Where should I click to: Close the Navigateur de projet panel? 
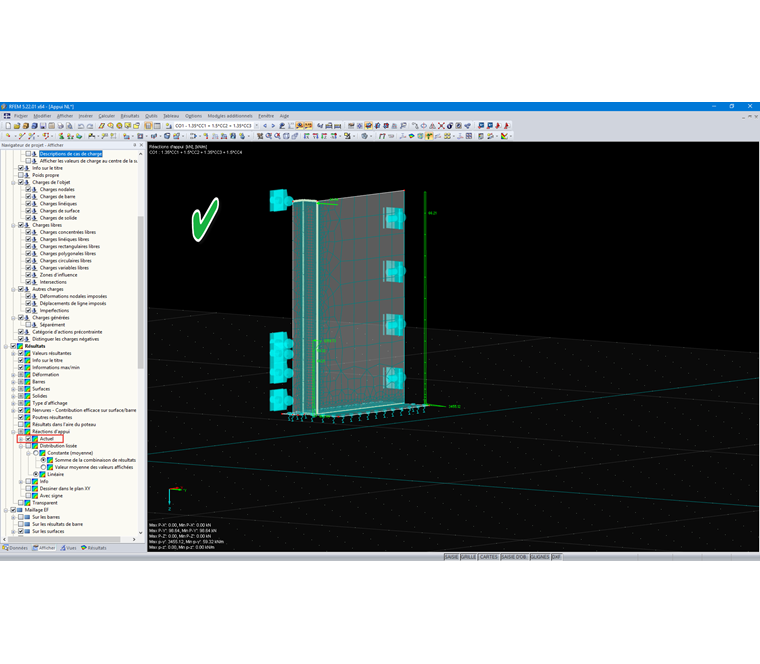[x=142, y=145]
